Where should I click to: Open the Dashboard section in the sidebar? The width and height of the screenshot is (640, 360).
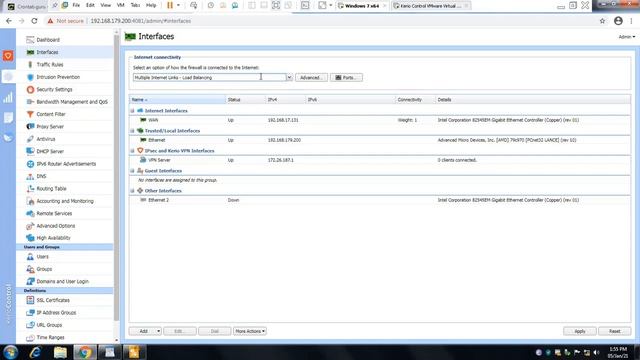coord(48,40)
